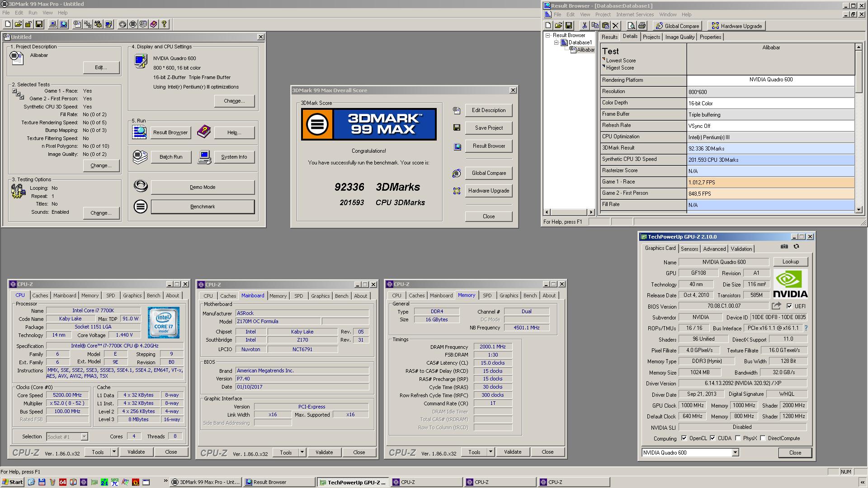Expand the hidden quick launch icons chevron
The height and width of the screenshot is (488, 868).
(x=165, y=482)
